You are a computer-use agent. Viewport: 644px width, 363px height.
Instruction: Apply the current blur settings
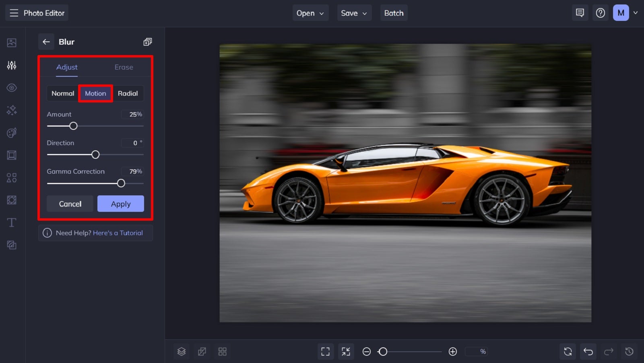point(120,203)
